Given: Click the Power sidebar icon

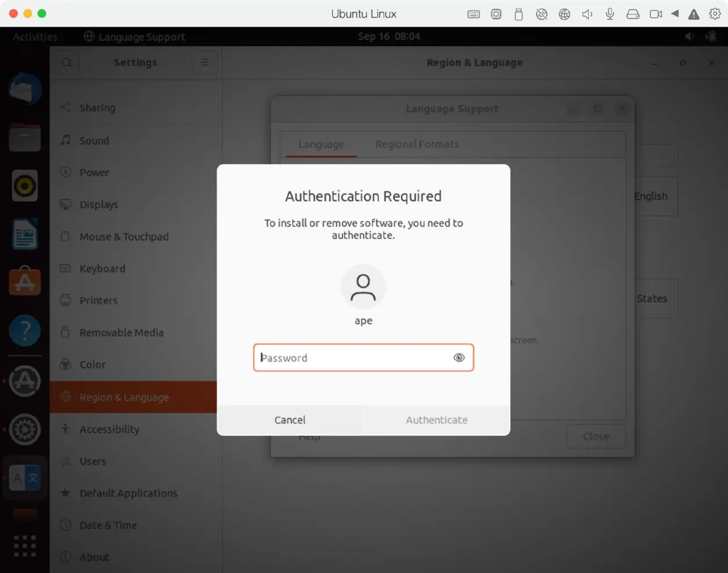Looking at the screenshot, I should click(65, 172).
